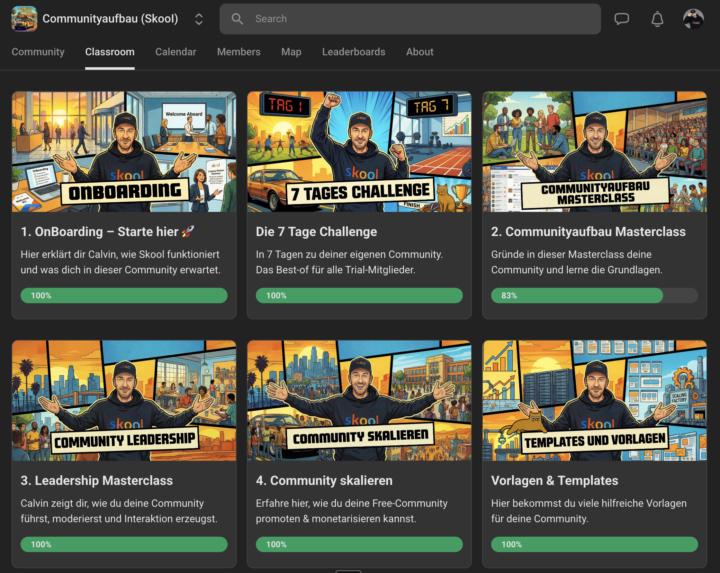Open the Calendar tab
The width and height of the screenshot is (720, 573).
[x=175, y=52]
